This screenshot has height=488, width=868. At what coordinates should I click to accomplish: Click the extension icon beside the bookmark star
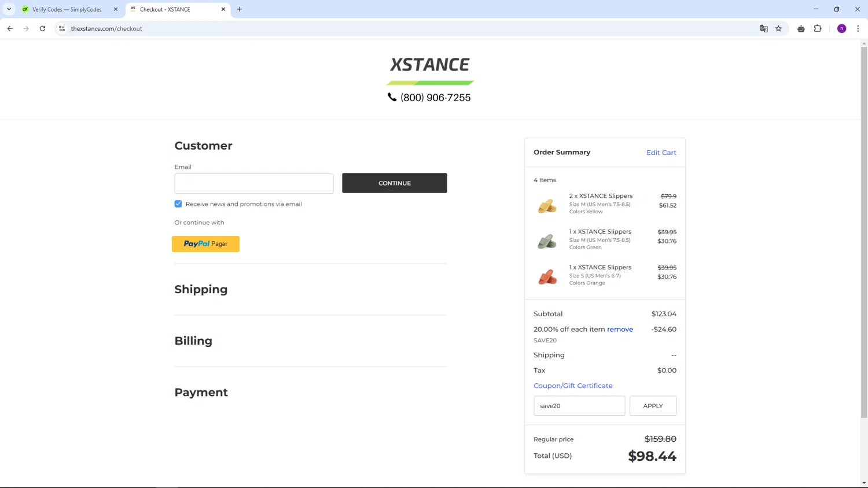[x=801, y=28]
